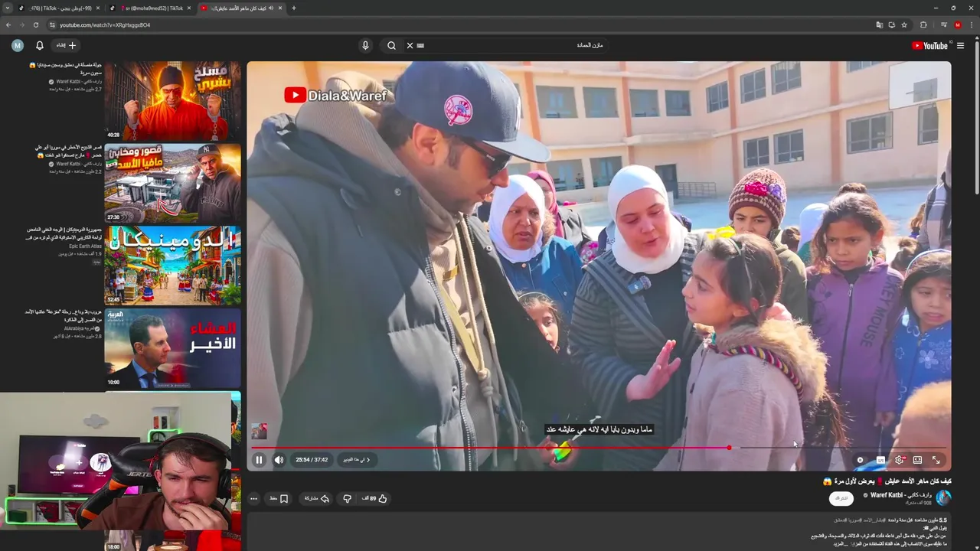Viewport: 980px width, 551px height.
Task: Clear search text with X
Action: [410, 46]
